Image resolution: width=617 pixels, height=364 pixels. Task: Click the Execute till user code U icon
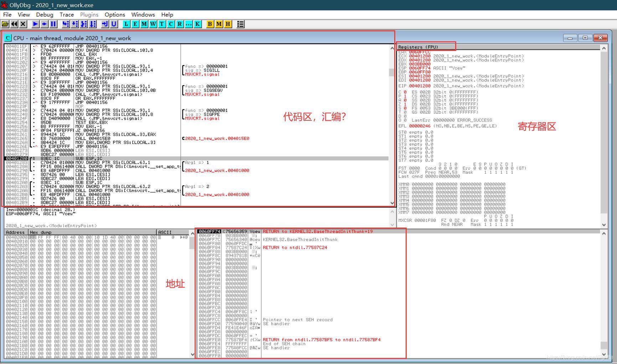pyautogui.click(x=114, y=24)
